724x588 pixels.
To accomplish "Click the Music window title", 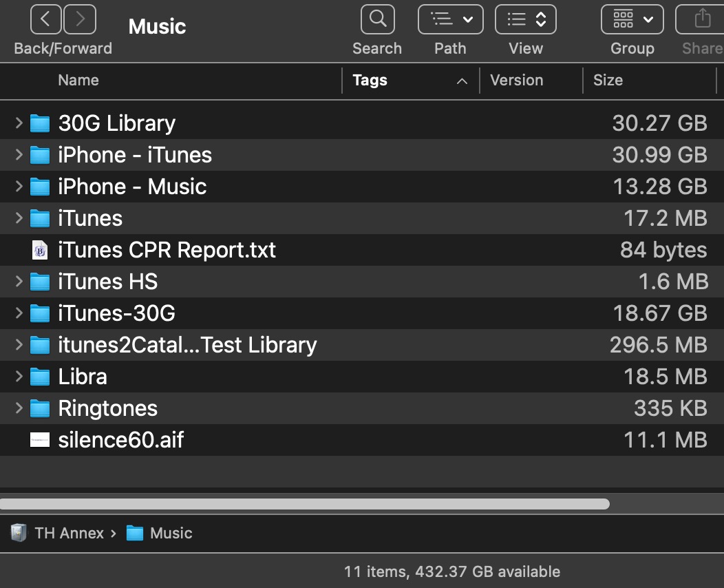I will click(x=157, y=26).
